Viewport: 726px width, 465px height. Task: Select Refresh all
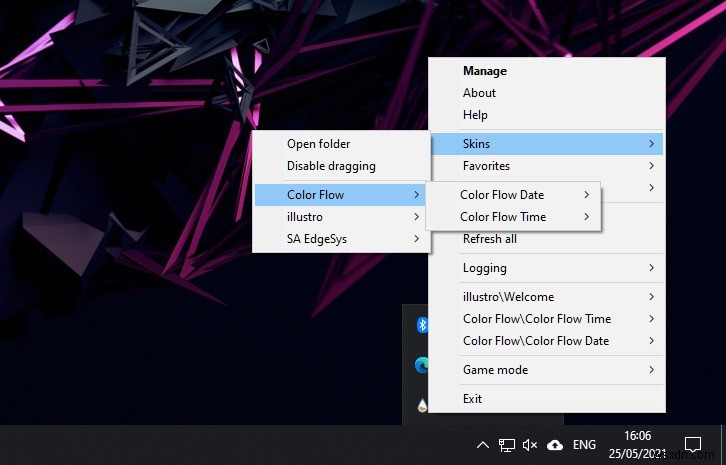pyautogui.click(x=547, y=239)
